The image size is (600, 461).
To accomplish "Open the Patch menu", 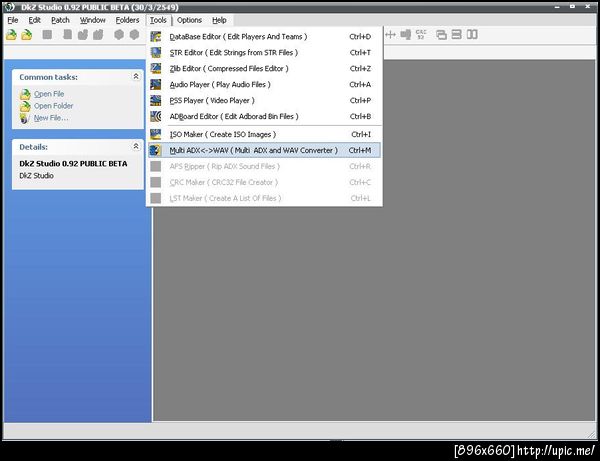I will [60, 20].
